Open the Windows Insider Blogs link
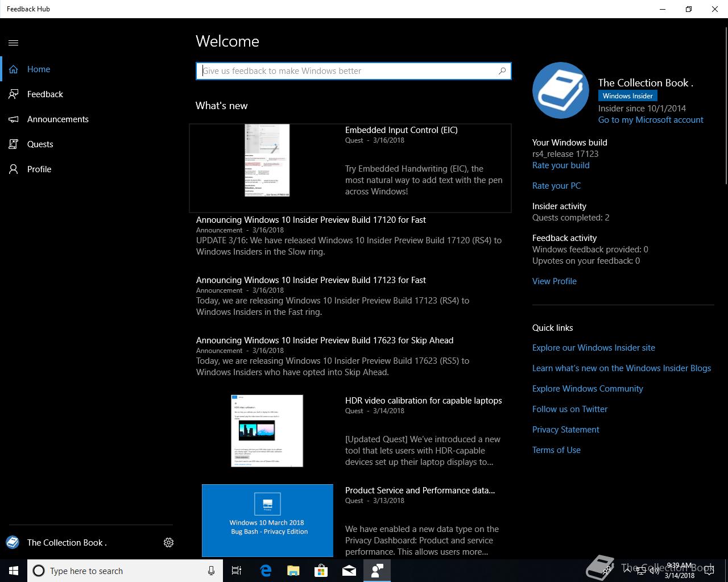Viewport: 728px width, 582px height. tap(622, 368)
